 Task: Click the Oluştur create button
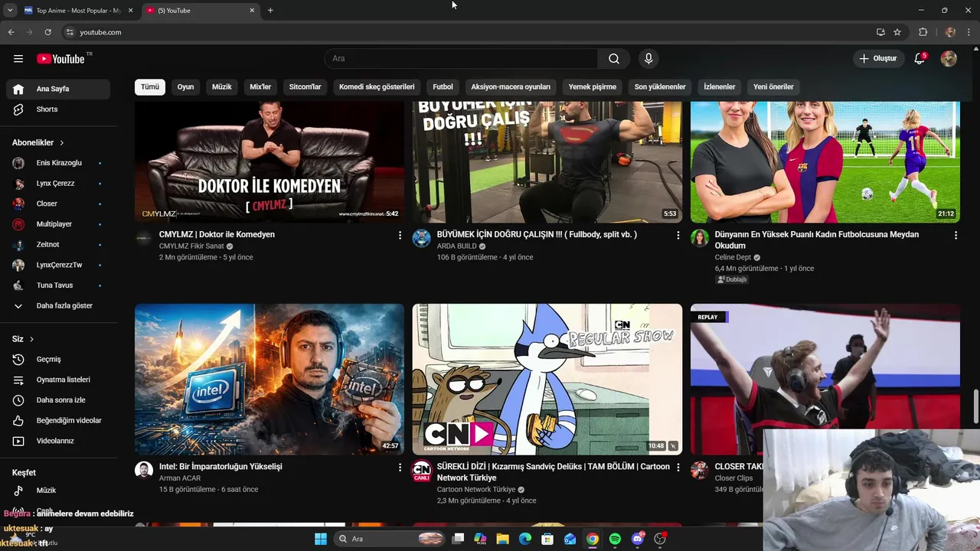pos(877,59)
